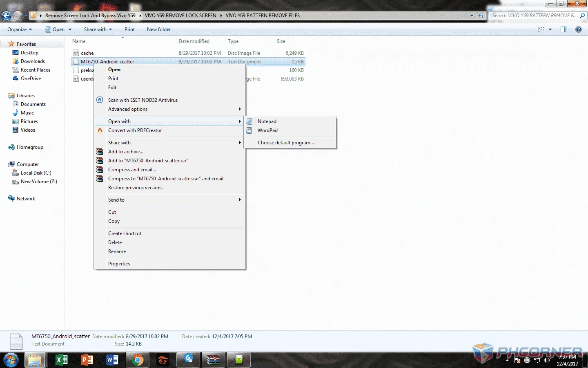Click the Back navigation arrow
This screenshot has width=588, height=368.
(x=6, y=16)
